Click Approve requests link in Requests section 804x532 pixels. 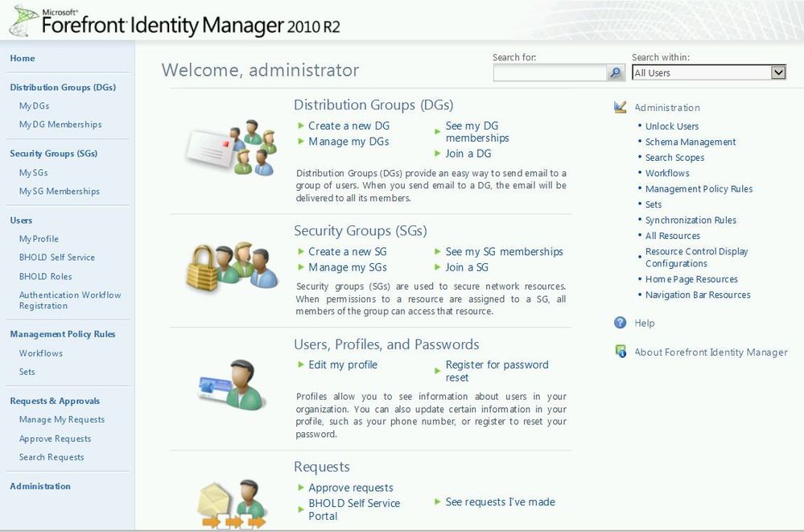click(x=351, y=488)
